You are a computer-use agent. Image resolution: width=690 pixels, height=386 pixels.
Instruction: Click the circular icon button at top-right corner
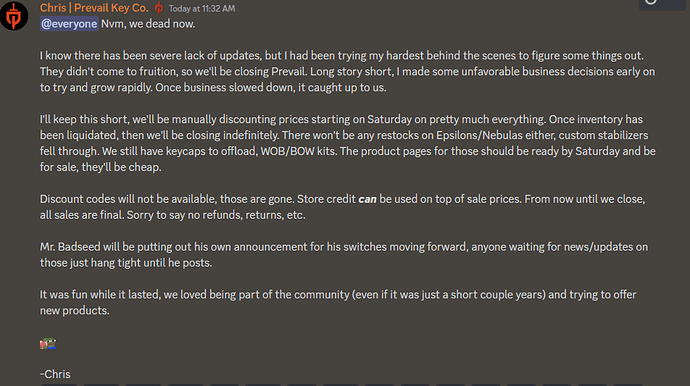(651, 2)
